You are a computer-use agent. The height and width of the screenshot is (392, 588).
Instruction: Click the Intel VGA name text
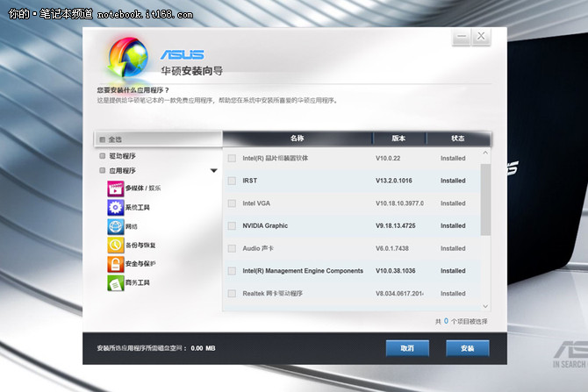(x=256, y=203)
